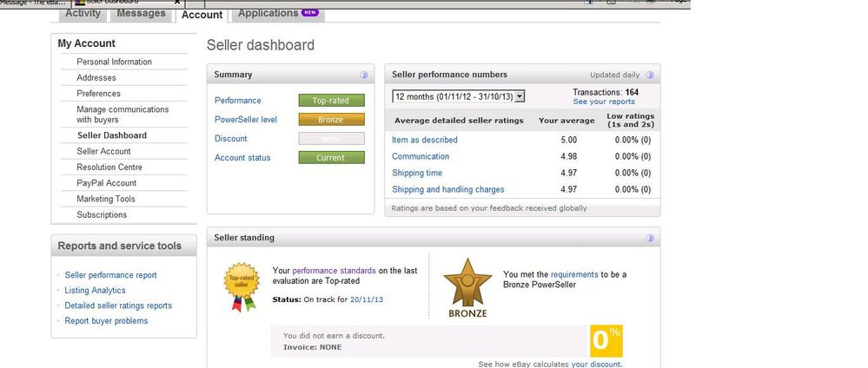Click the Account status link
This screenshot has width=868, height=368.
coord(242,158)
